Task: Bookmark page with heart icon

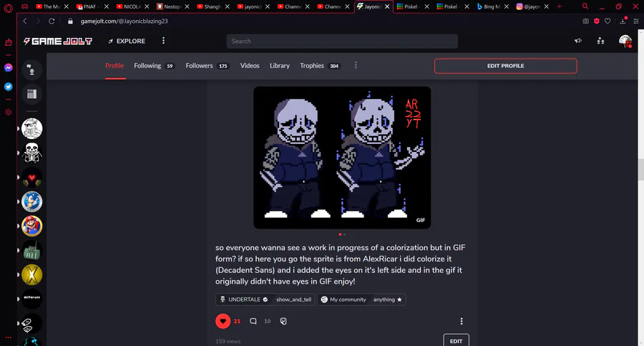Action: [x=608, y=21]
